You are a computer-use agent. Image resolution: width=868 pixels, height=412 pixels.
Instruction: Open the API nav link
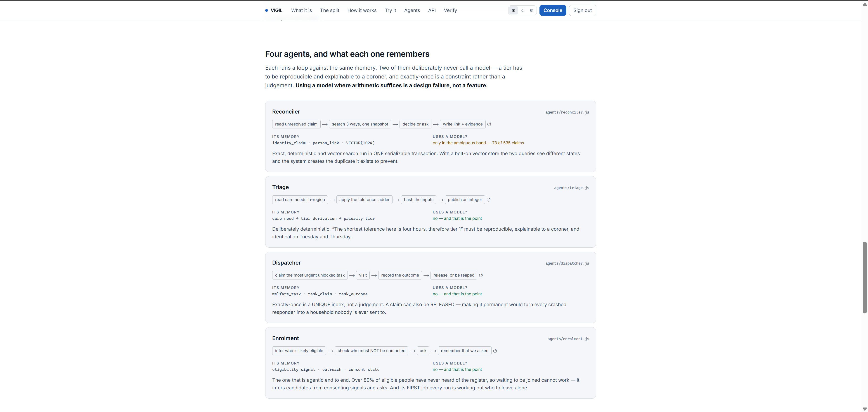432,10
